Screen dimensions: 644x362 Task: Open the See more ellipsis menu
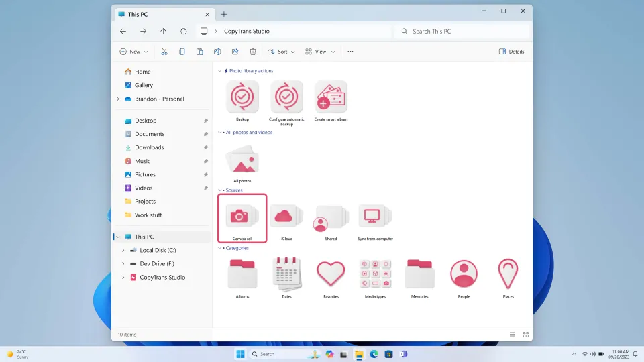[350, 52]
